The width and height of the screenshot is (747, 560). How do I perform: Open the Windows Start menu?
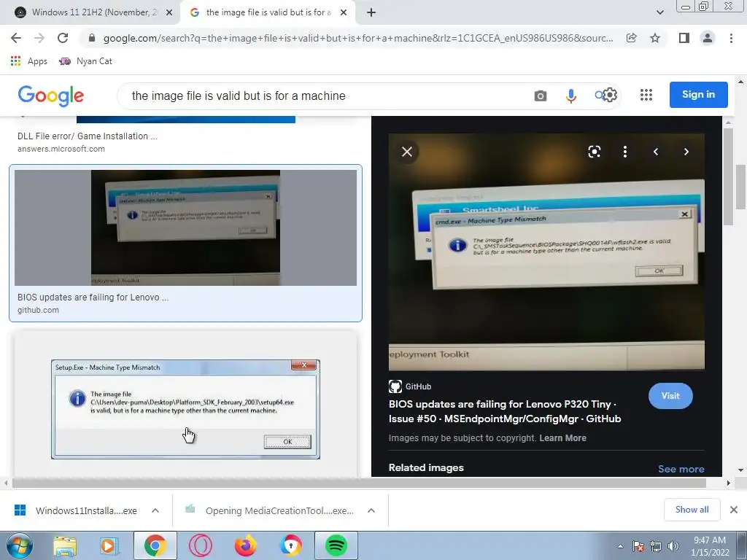coord(18,545)
